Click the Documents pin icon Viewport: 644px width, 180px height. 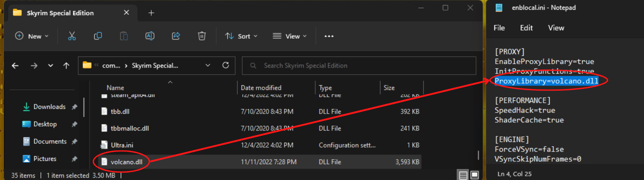tap(74, 142)
